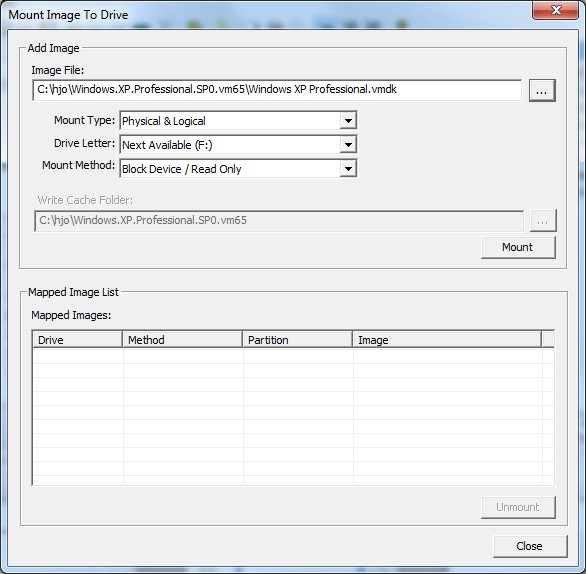Screen dimensions: 586x574
Task: Browse for an image file with ellipsis button
Action: (542, 90)
